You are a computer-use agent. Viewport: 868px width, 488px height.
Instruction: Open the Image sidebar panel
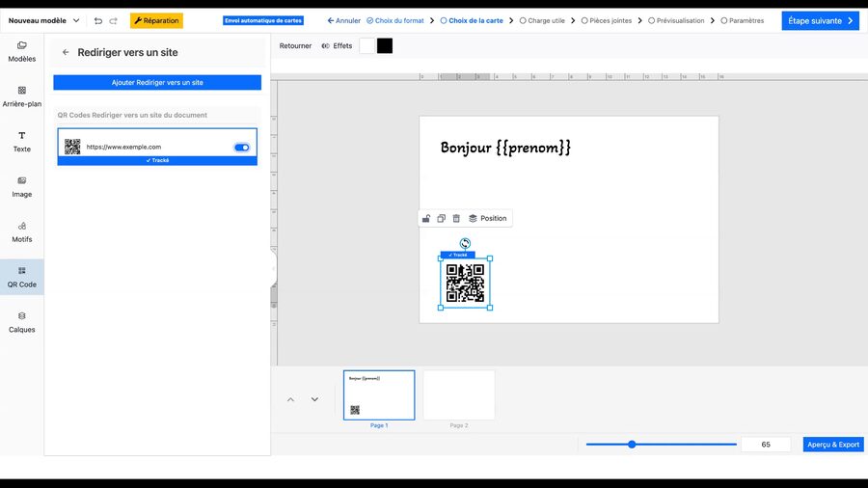[21, 187]
